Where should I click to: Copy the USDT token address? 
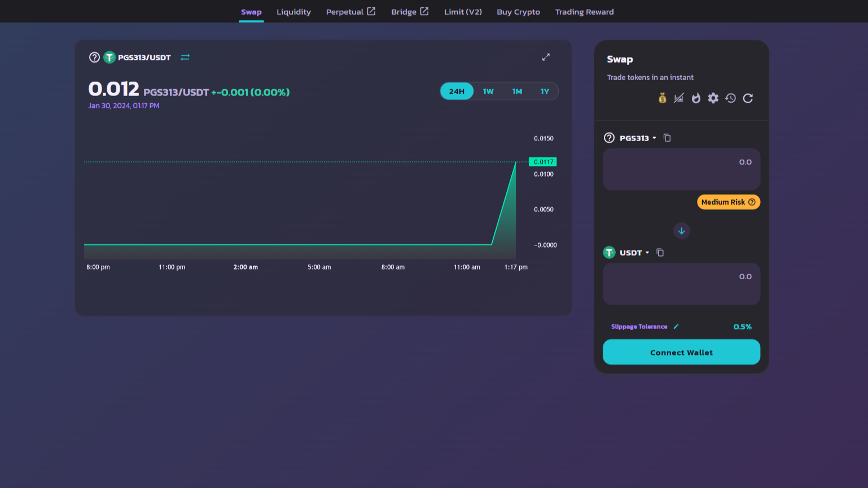(x=660, y=253)
